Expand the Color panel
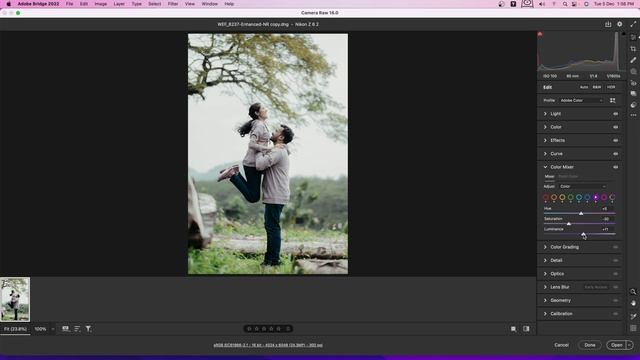 click(x=545, y=127)
